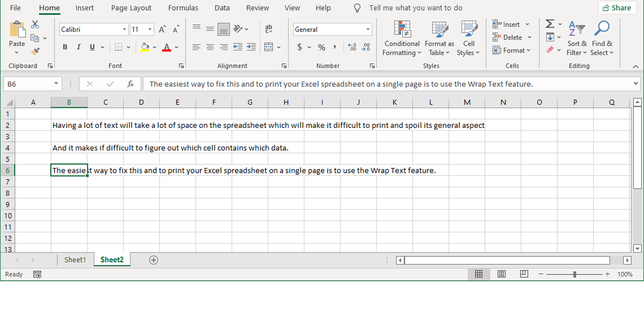The width and height of the screenshot is (644, 322).
Task: Click Increase Decimal icon
Action: [352, 47]
